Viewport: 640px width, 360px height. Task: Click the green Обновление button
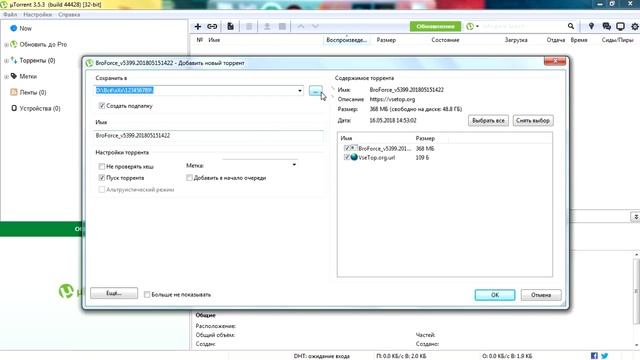coord(435,26)
